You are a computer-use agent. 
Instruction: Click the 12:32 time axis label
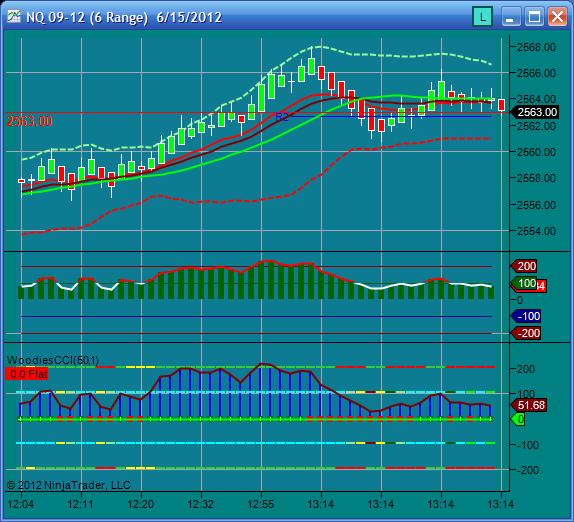click(201, 504)
